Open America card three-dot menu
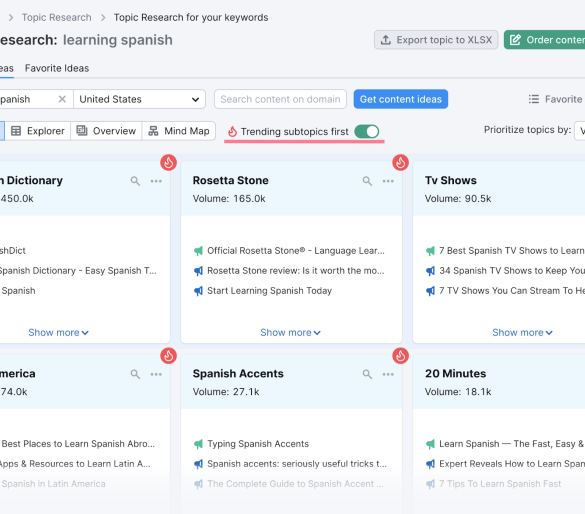 click(156, 374)
